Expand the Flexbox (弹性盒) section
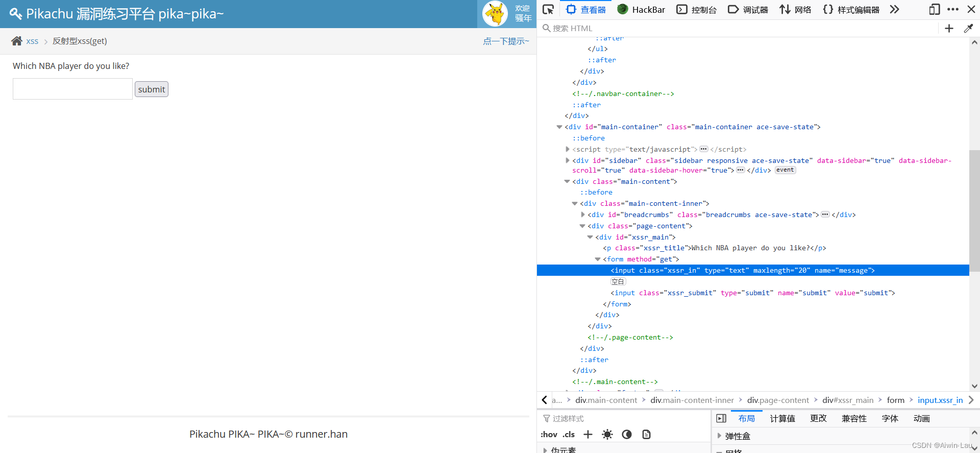The height and width of the screenshot is (453, 980). pyautogui.click(x=720, y=436)
